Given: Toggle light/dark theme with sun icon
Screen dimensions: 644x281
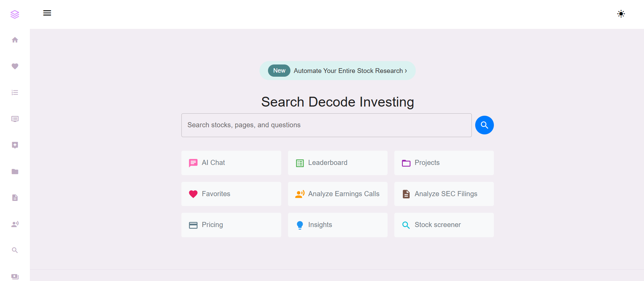Looking at the screenshot, I should (x=621, y=14).
